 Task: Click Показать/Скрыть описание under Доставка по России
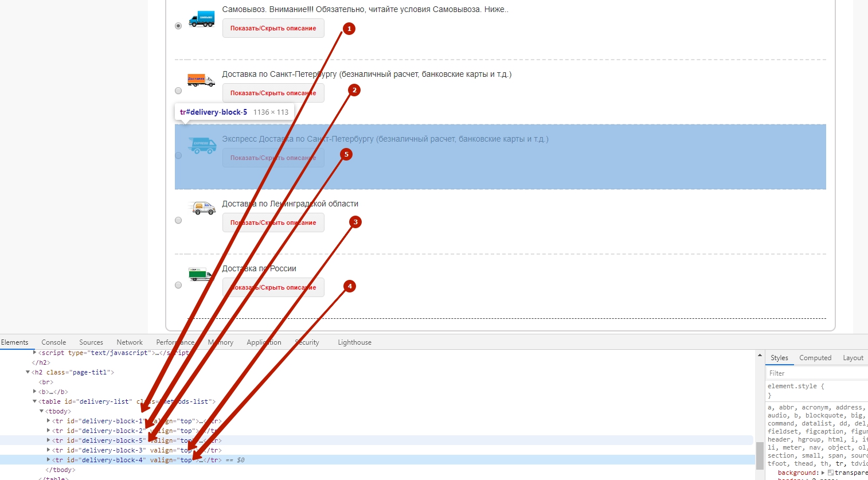point(273,287)
